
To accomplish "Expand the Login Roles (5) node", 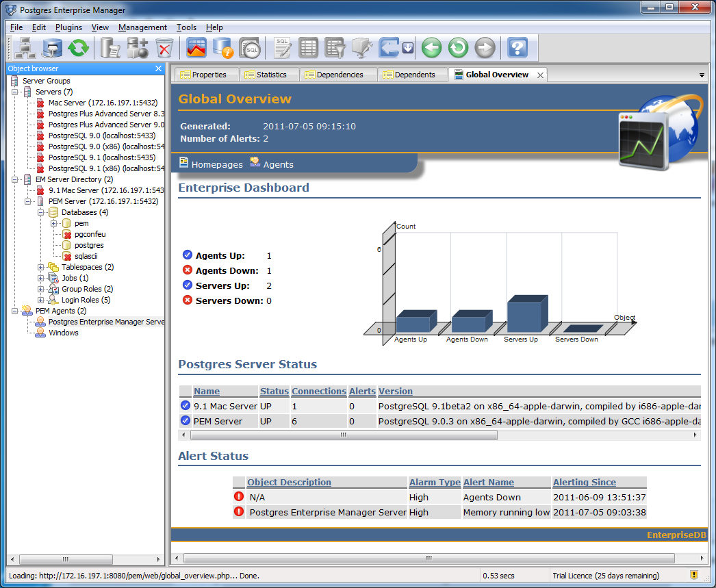I will pyautogui.click(x=40, y=300).
